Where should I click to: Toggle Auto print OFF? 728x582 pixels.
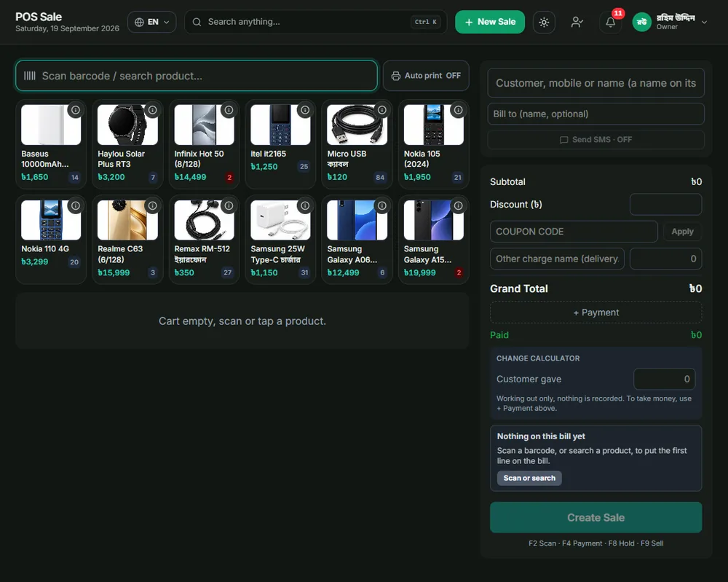(x=426, y=76)
